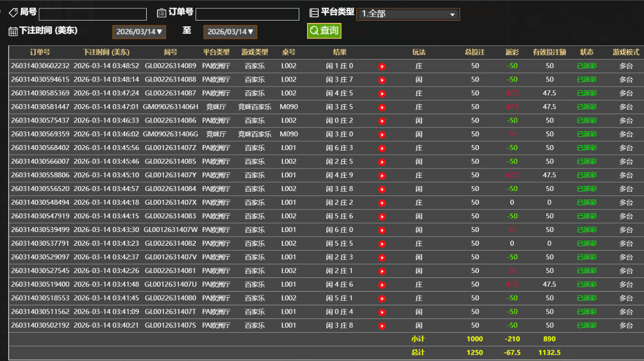
Task: Play result replay icon on order 260314030602232
Action: coord(382,66)
